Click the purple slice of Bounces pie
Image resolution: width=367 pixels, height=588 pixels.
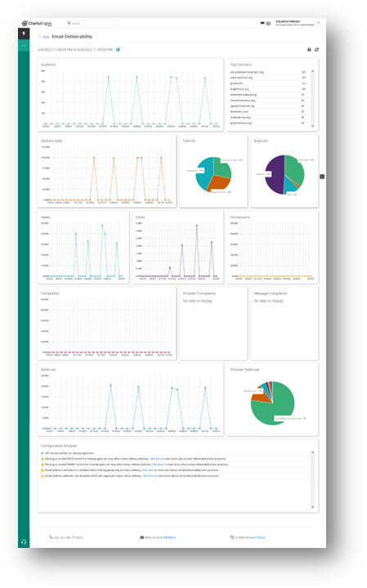pyautogui.click(x=275, y=174)
